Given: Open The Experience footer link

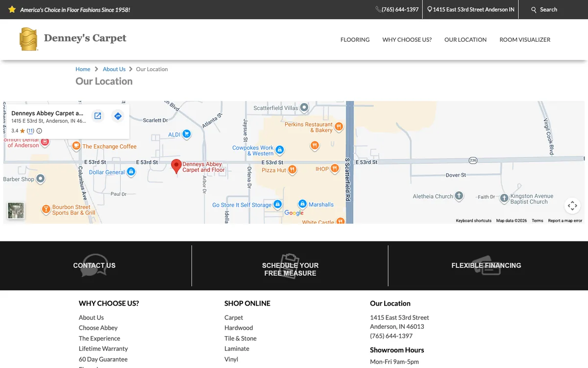Looking at the screenshot, I should coord(99,339).
